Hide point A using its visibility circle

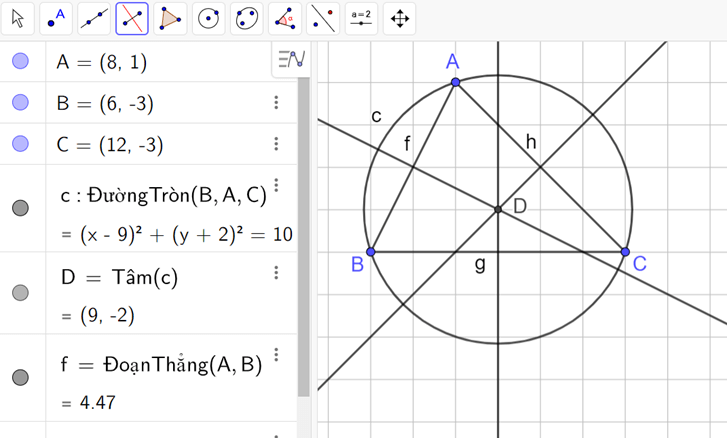coord(20,62)
